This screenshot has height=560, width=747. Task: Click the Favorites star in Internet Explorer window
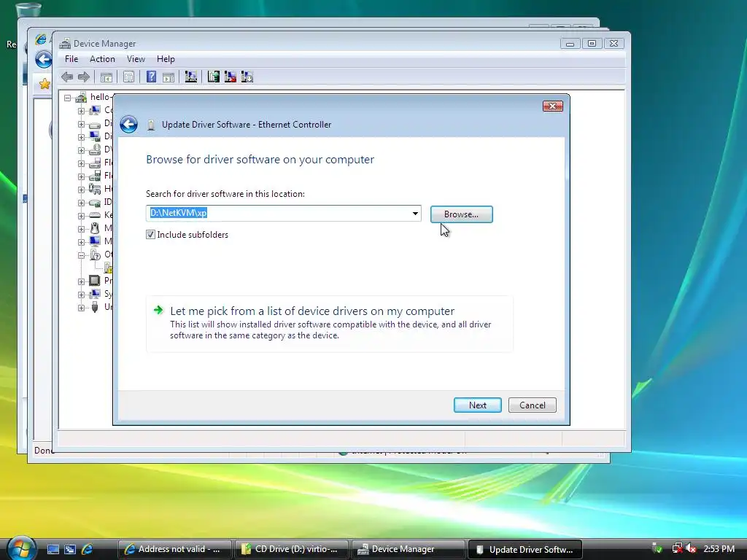click(44, 85)
